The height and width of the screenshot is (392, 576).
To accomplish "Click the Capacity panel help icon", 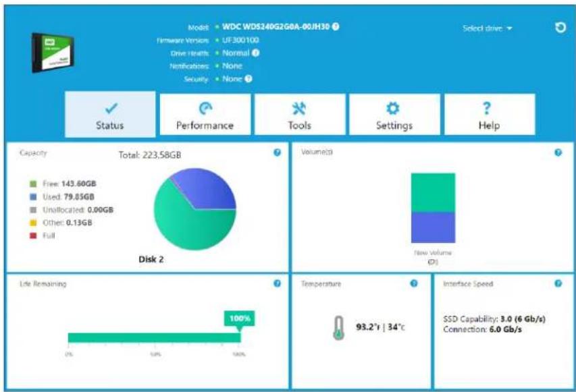I will pos(278,152).
